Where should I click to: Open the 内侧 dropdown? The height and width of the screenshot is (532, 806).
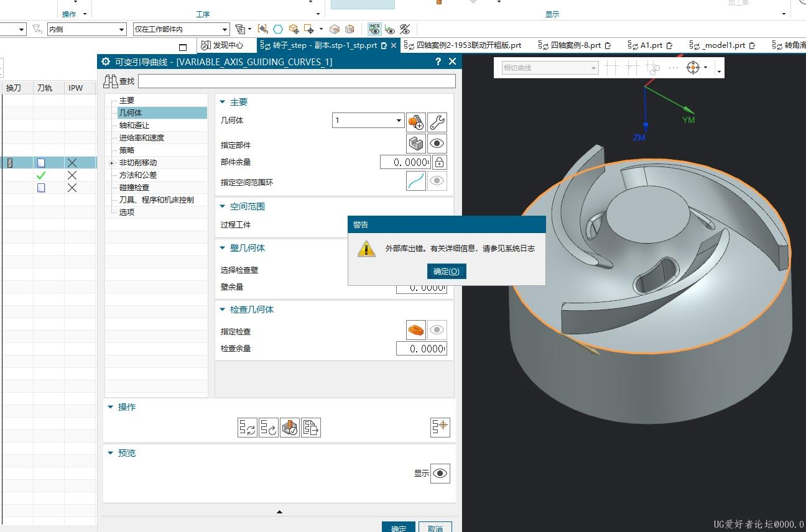coord(87,29)
